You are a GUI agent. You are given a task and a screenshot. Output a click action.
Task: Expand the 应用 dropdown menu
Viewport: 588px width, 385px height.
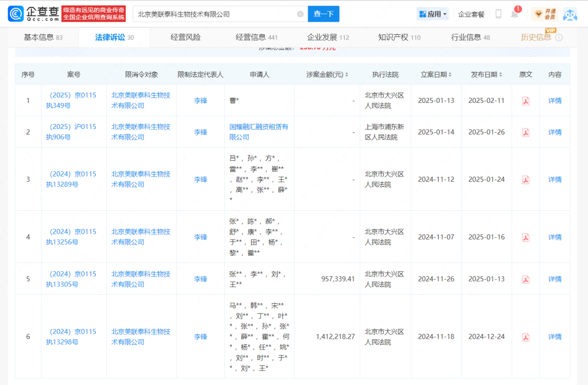click(433, 14)
